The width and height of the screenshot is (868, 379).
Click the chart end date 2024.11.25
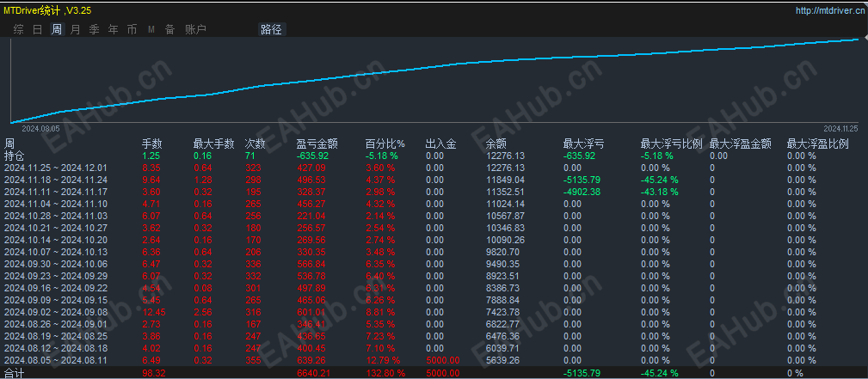click(x=840, y=128)
